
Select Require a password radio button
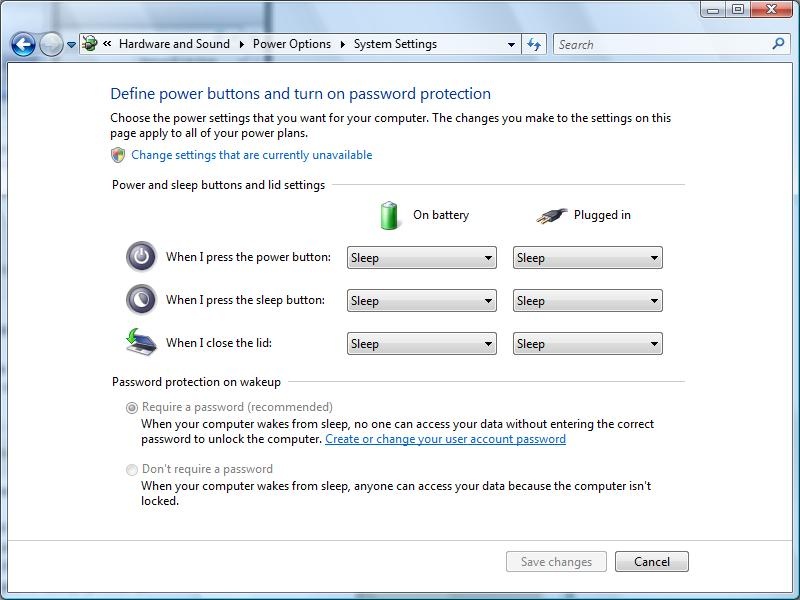point(132,408)
